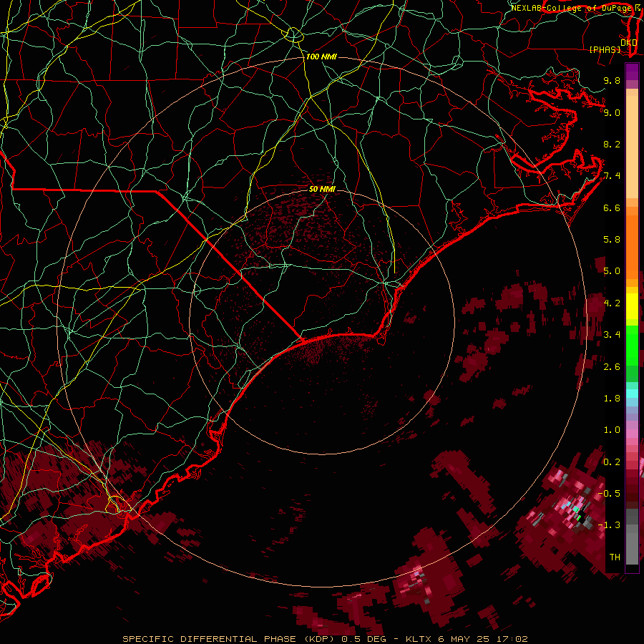Viewport: 644px width, 644px height.
Task: Click the 100 NMI range ring label
Action: tap(321, 57)
